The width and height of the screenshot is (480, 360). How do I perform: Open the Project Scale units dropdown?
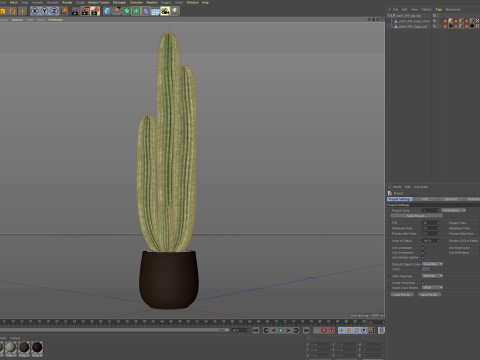(453, 210)
